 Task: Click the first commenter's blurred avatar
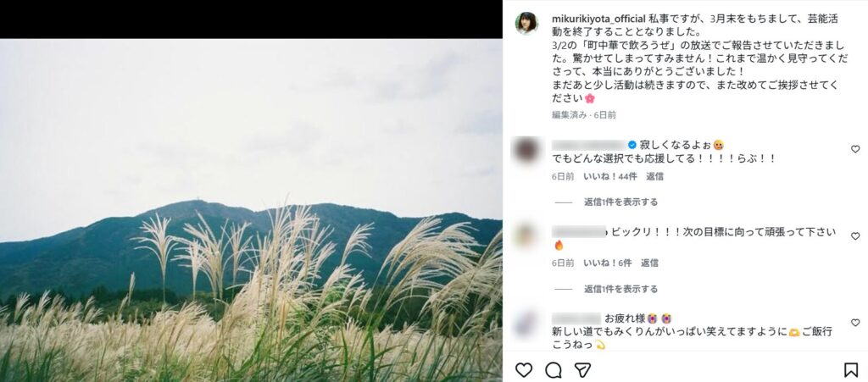click(x=526, y=150)
